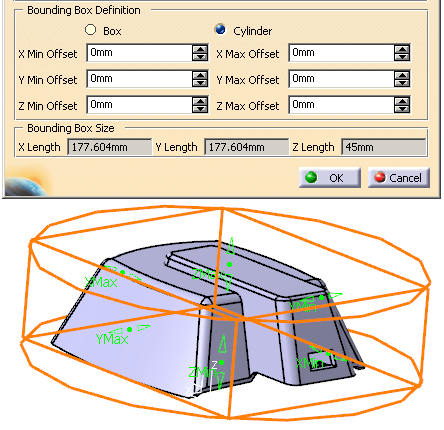The width and height of the screenshot is (444, 430).
Task: Click the Y Max Offset input field
Action: click(x=341, y=79)
